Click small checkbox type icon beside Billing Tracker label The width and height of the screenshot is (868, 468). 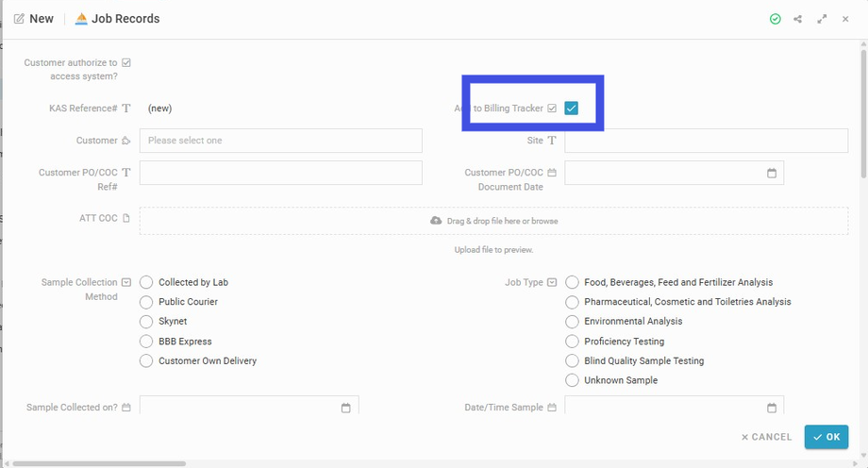click(x=552, y=108)
